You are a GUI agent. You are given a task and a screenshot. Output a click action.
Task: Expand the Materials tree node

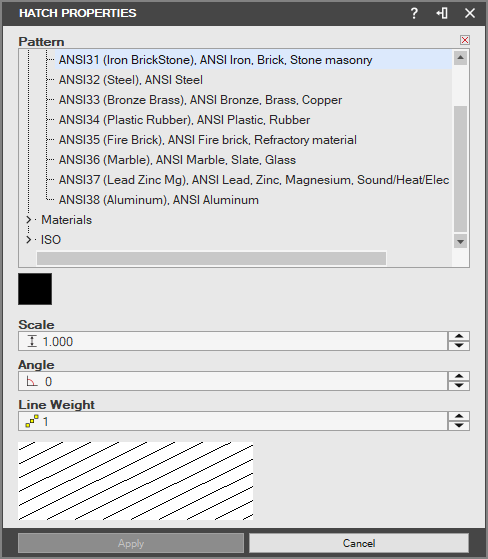[29, 220]
